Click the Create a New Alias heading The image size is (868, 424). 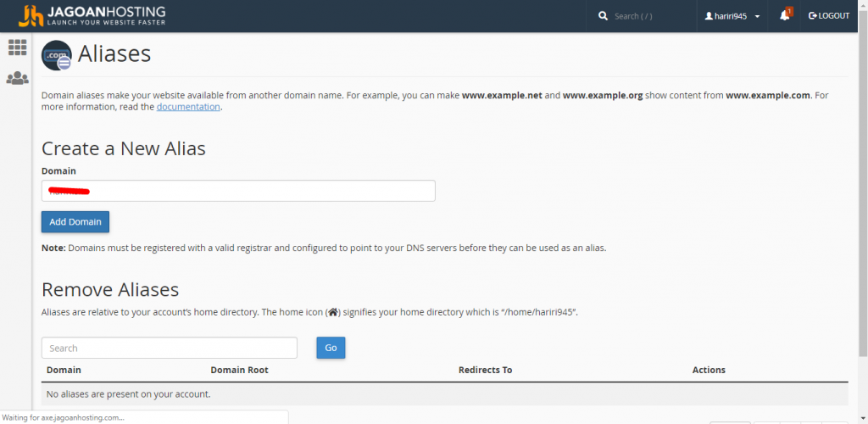click(124, 148)
